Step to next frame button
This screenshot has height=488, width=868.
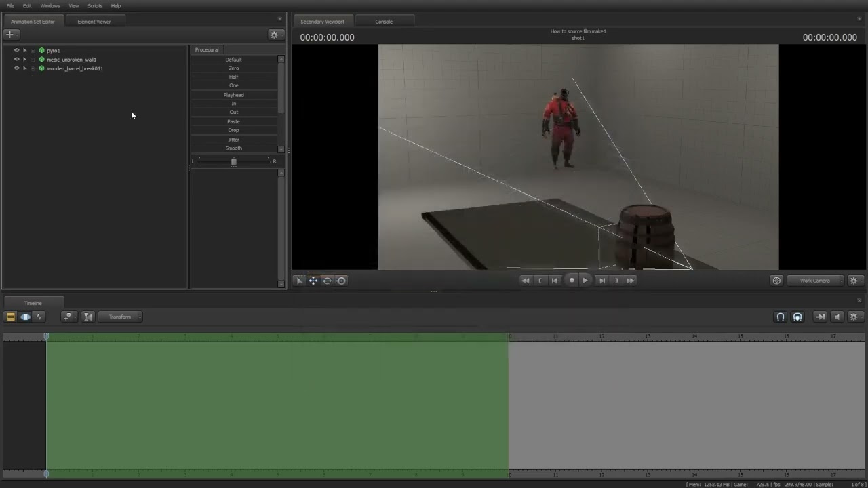click(601, 281)
